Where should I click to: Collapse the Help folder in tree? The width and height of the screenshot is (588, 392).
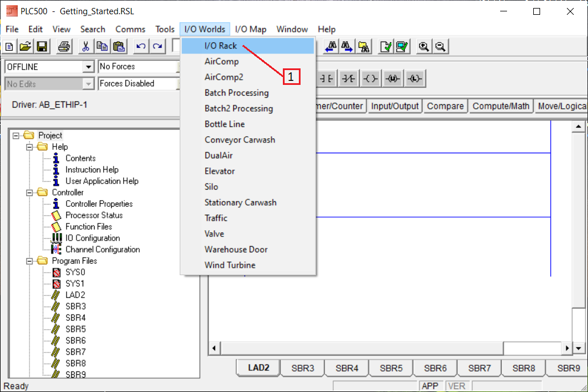(29, 147)
